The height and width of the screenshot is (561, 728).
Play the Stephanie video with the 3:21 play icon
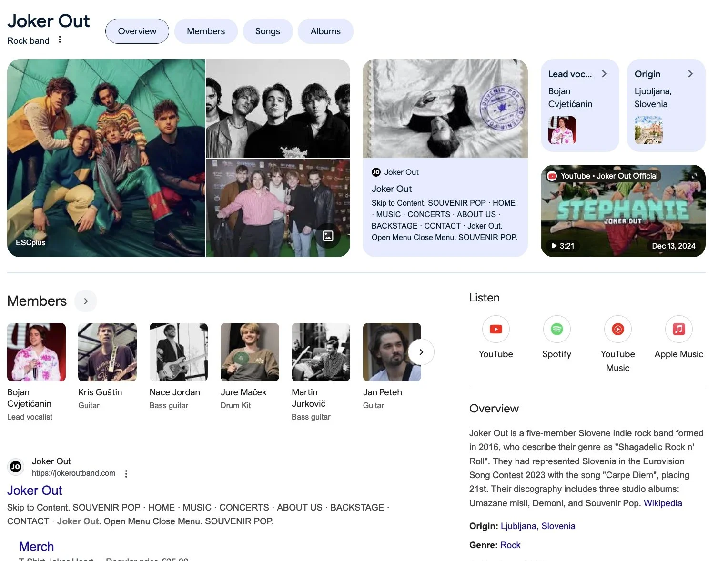tap(554, 246)
